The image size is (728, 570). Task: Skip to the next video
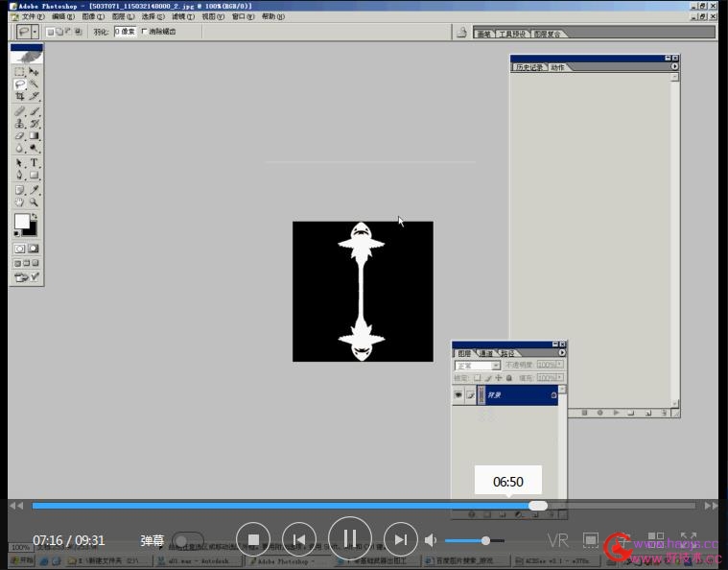tap(400, 540)
